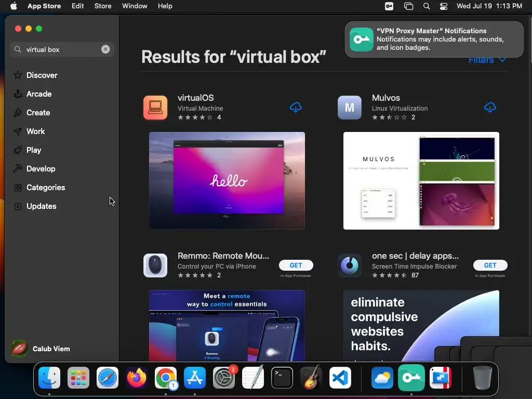Get the one sec app
This screenshot has height=399, width=532.
click(x=490, y=265)
